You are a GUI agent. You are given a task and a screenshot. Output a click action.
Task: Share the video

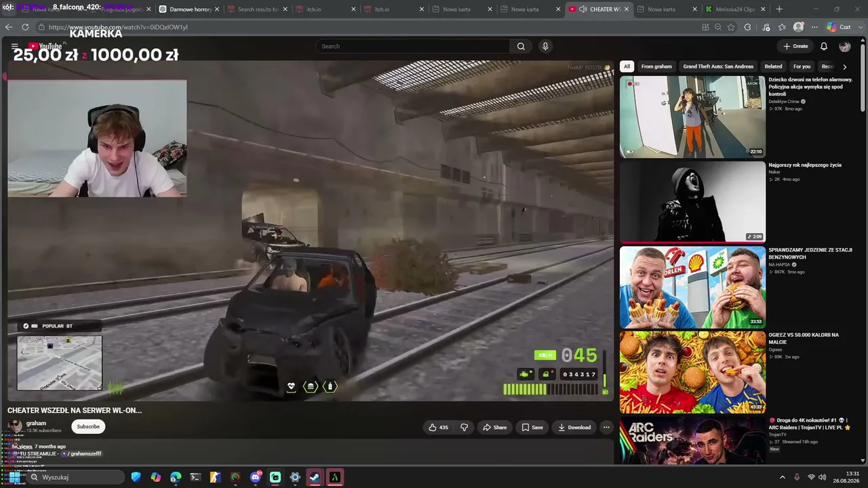point(494,427)
